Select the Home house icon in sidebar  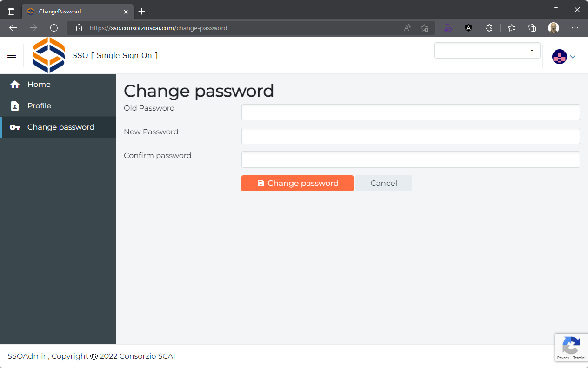pyautogui.click(x=15, y=84)
